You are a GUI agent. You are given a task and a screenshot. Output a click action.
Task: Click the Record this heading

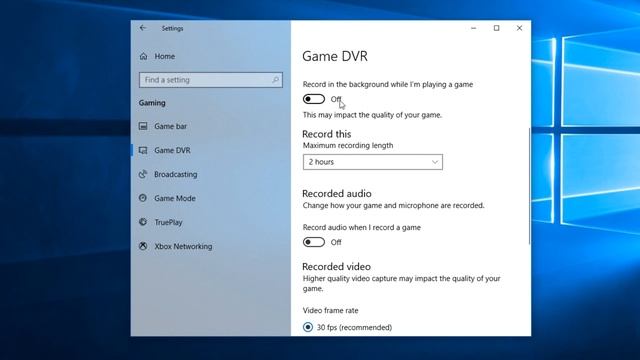[327, 134]
